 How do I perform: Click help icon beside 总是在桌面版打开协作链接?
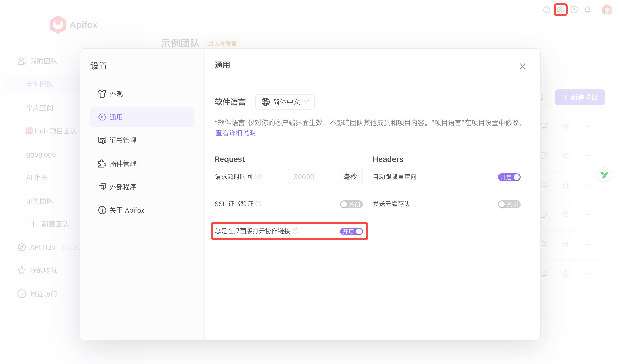click(295, 231)
